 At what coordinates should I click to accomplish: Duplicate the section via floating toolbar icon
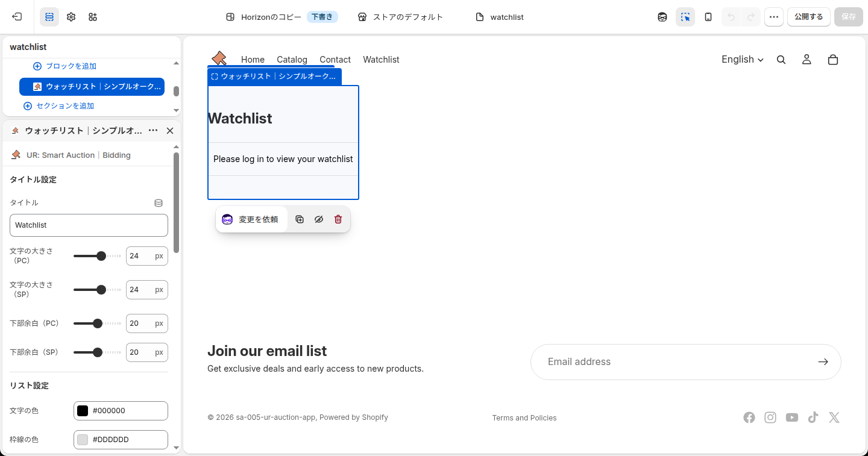pos(300,219)
